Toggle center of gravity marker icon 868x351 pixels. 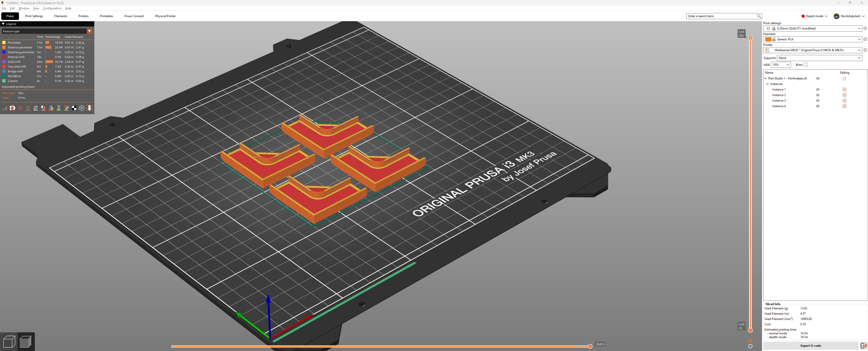(74, 108)
